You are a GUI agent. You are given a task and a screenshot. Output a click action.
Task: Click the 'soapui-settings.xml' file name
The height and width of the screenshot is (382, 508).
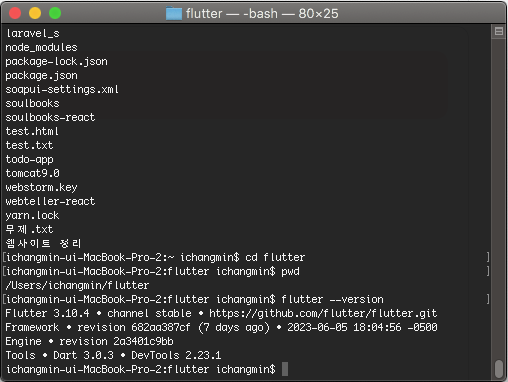(x=62, y=89)
